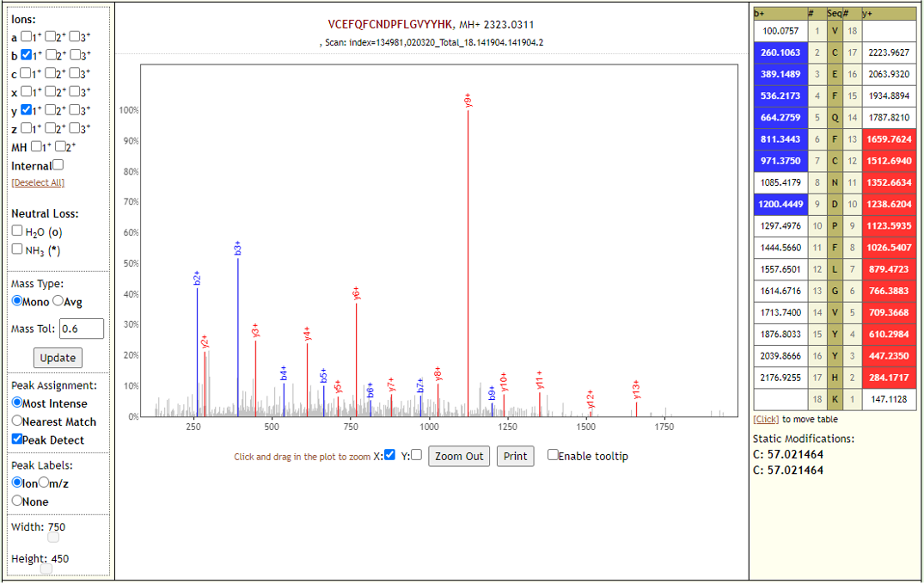The image size is (924, 584).
Task: Show z ion 3+ fragments
Action: [x=75, y=128]
